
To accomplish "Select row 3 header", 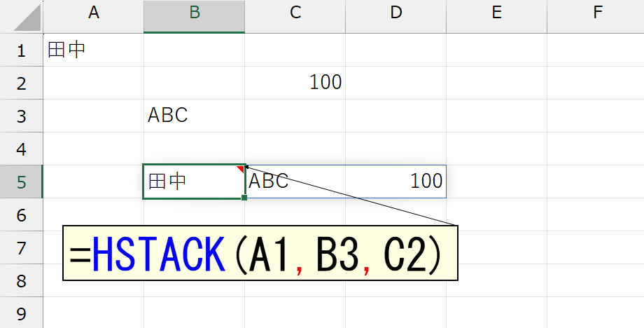I will coord(22,116).
